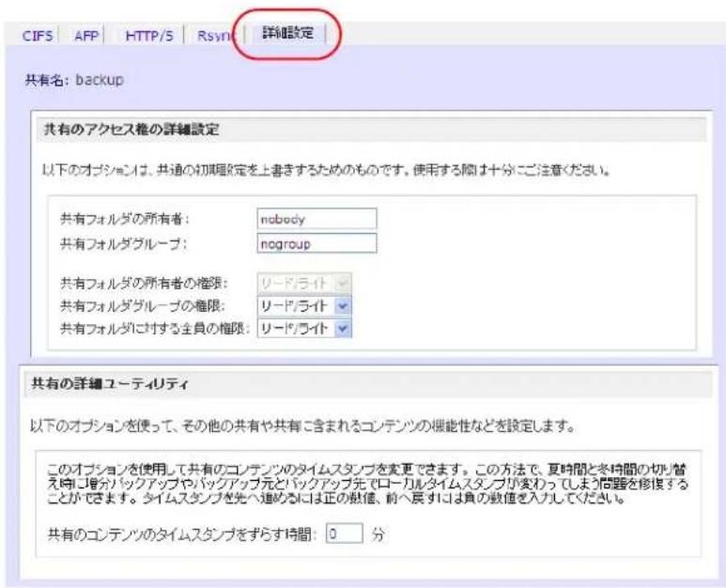The width and height of the screenshot is (726, 588).
Task: Click the 共有フォルダの所有者の権限: label
Action: tap(144, 284)
